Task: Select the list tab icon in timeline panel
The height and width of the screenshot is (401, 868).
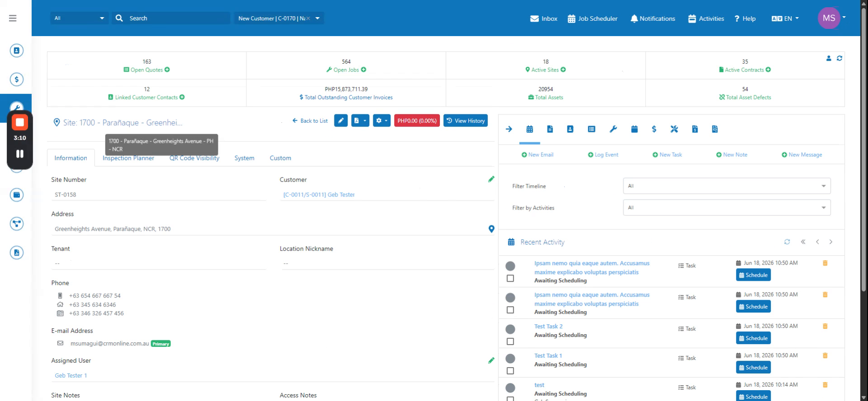Action: (x=591, y=129)
